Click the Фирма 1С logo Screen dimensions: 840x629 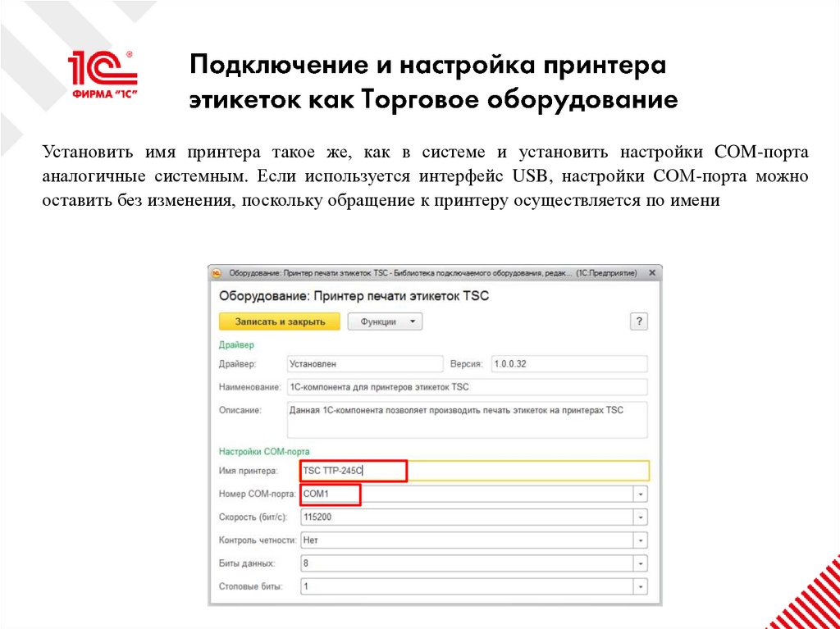pos(103,75)
